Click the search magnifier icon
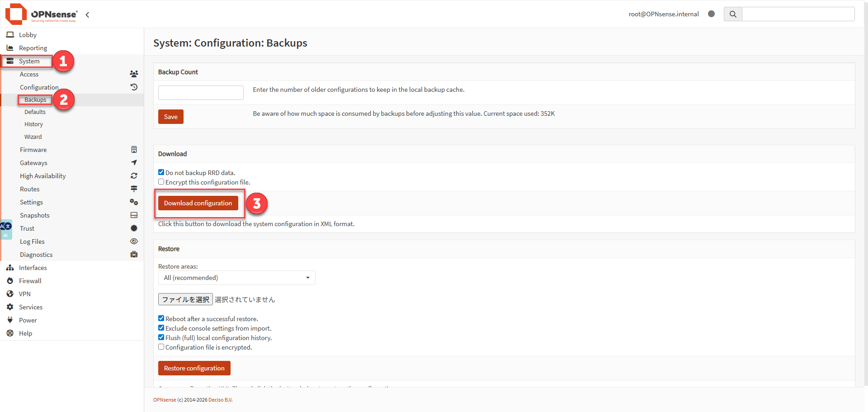This screenshot has height=412, width=868. pos(733,14)
